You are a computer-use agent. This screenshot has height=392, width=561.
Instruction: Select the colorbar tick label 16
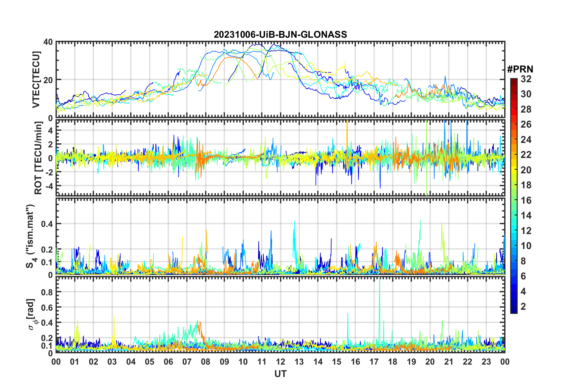click(526, 200)
